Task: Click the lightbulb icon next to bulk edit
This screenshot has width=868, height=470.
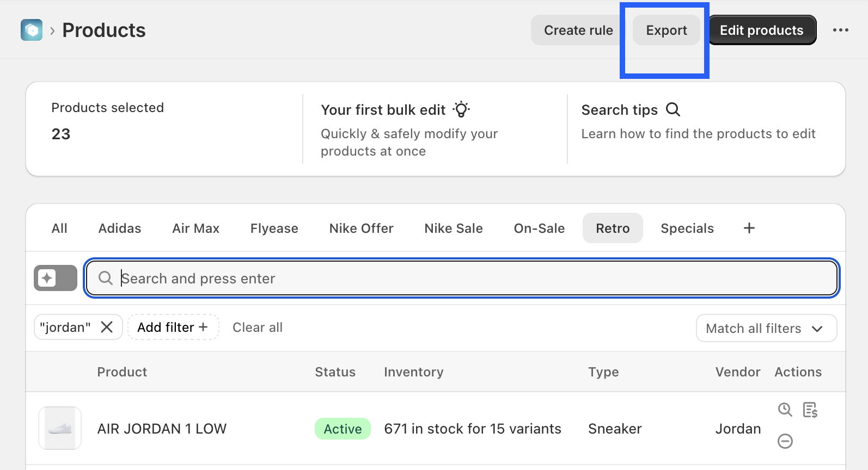Action: click(461, 109)
